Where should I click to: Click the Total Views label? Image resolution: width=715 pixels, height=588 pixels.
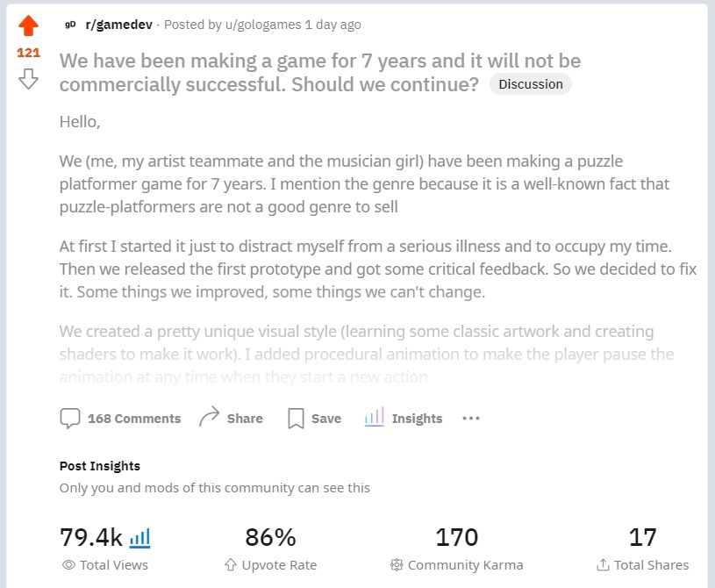pos(114,565)
